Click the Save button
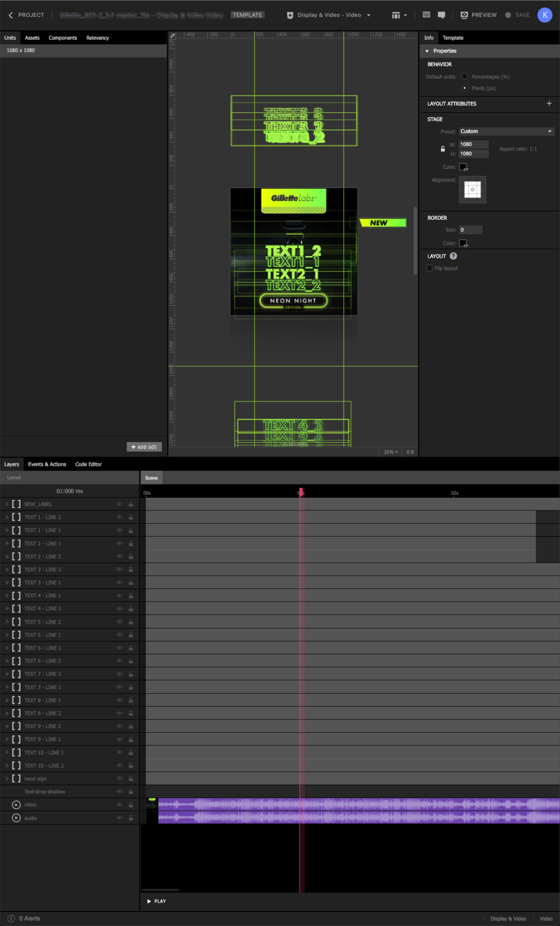 (x=517, y=15)
